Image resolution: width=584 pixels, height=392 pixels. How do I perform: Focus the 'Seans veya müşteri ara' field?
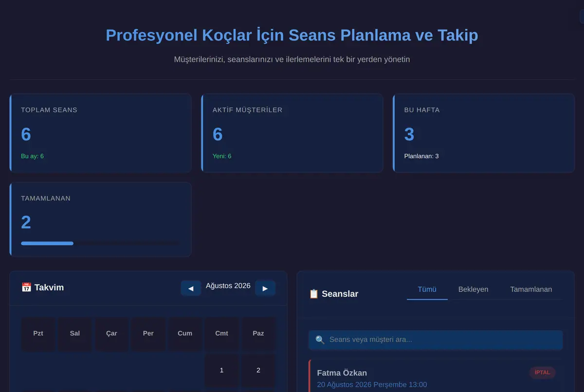tap(436, 339)
